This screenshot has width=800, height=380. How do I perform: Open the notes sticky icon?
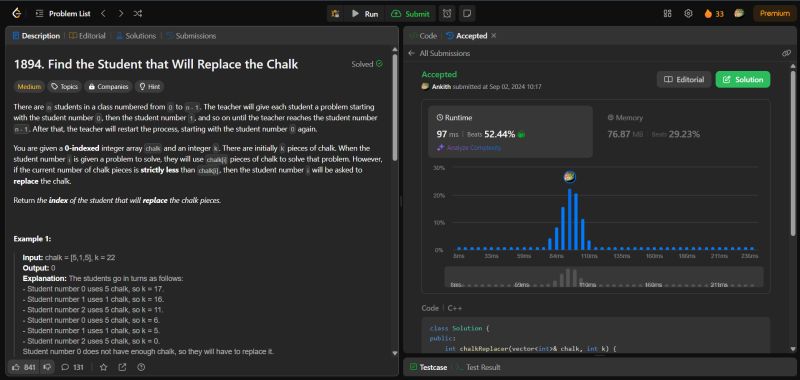click(x=466, y=14)
